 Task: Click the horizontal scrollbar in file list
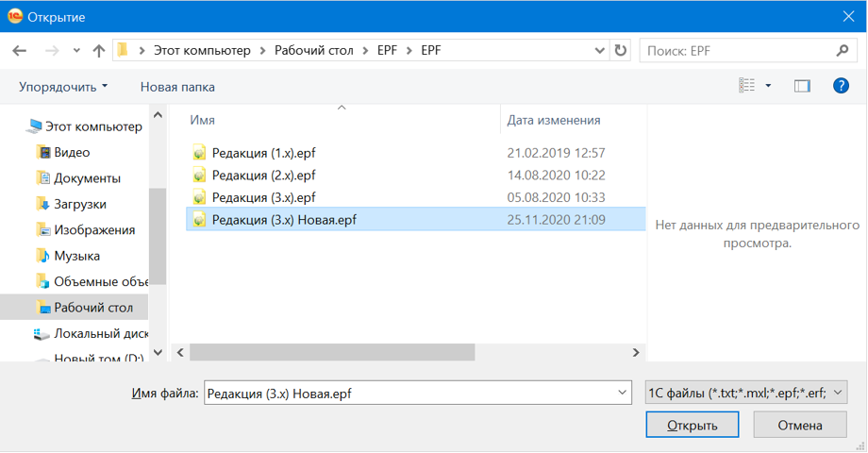tap(332, 352)
